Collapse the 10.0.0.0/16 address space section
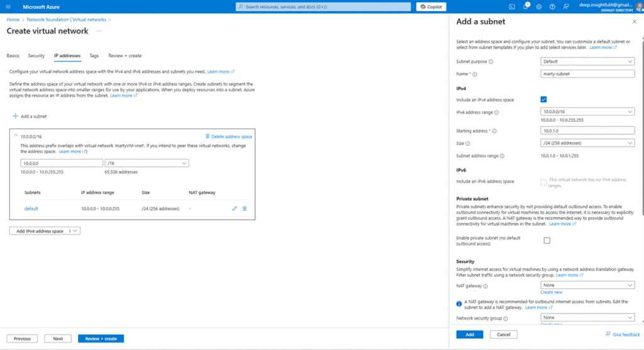 tap(15, 136)
